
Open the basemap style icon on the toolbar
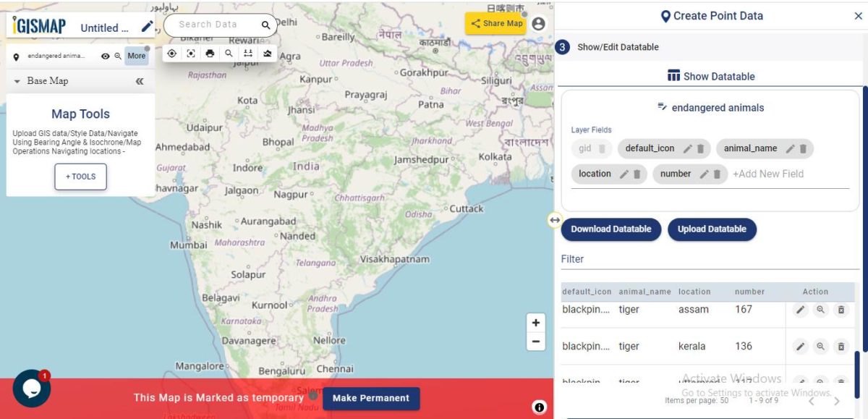(x=268, y=54)
